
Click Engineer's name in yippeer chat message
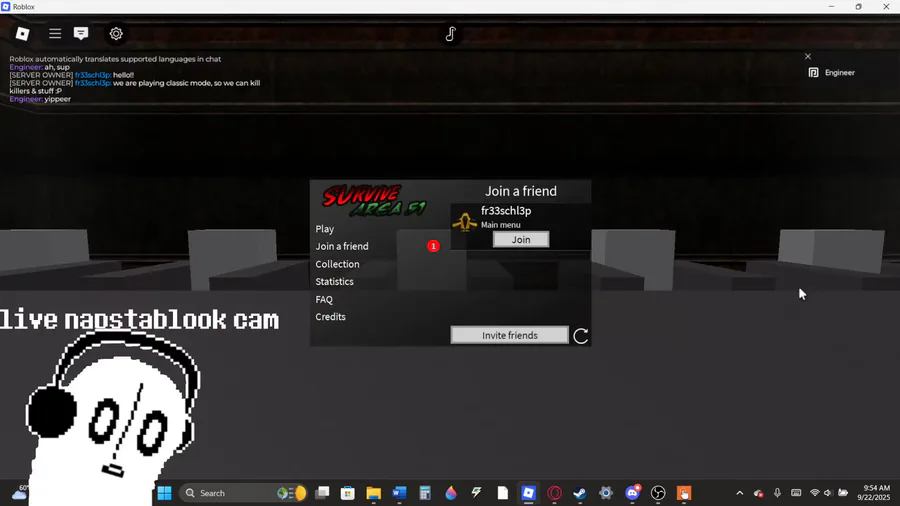[26, 99]
